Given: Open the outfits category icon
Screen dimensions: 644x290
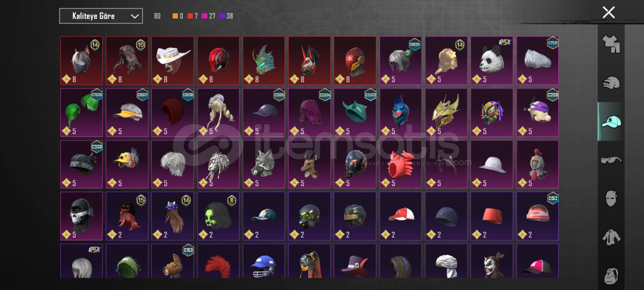Looking at the screenshot, I should point(611,44).
